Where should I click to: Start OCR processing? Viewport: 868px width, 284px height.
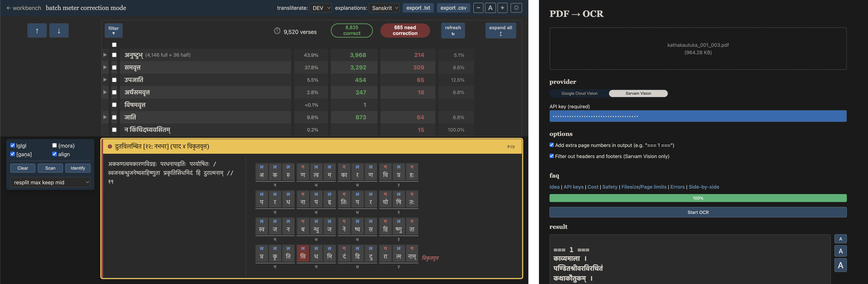click(698, 212)
